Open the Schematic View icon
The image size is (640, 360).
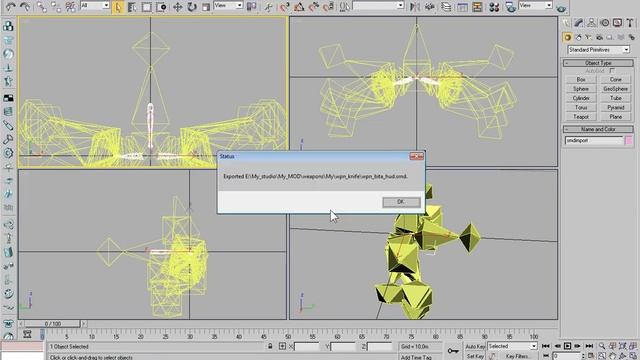[477, 7]
